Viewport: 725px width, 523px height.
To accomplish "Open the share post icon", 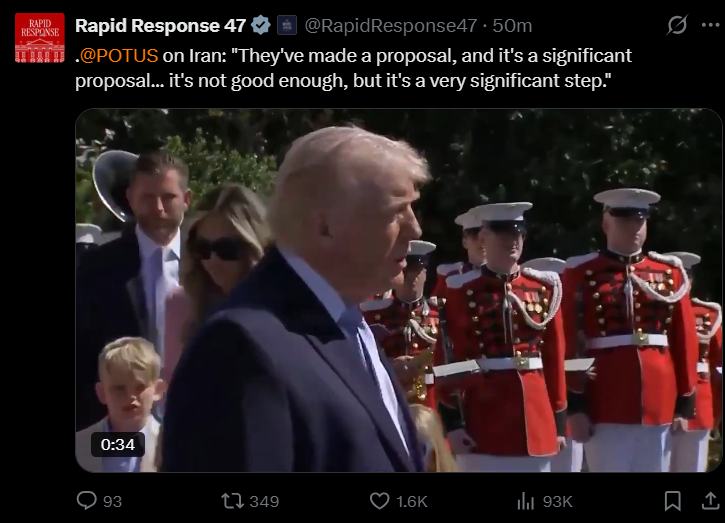I will click(711, 501).
